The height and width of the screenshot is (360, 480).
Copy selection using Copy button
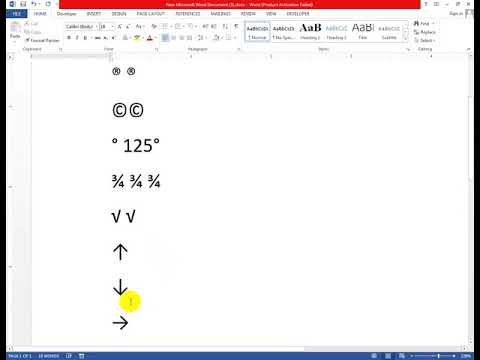[33, 32]
